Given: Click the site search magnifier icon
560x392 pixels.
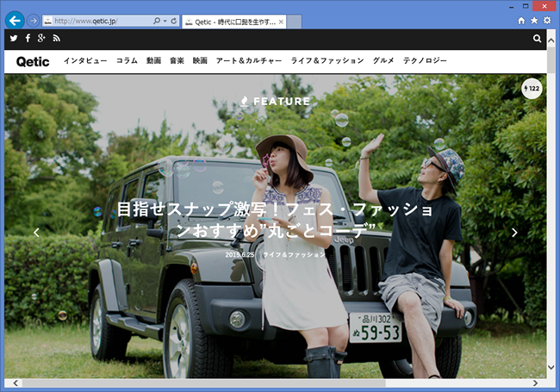Looking at the screenshot, I should point(538,39).
